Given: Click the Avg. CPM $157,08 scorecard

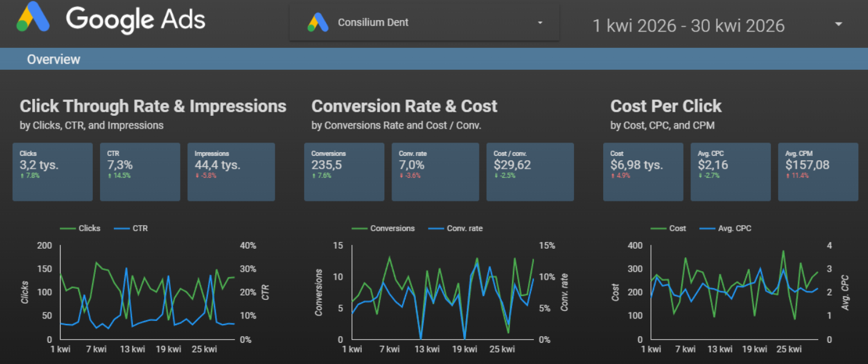Looking at the screenshot, I should [x=818, y=172].
